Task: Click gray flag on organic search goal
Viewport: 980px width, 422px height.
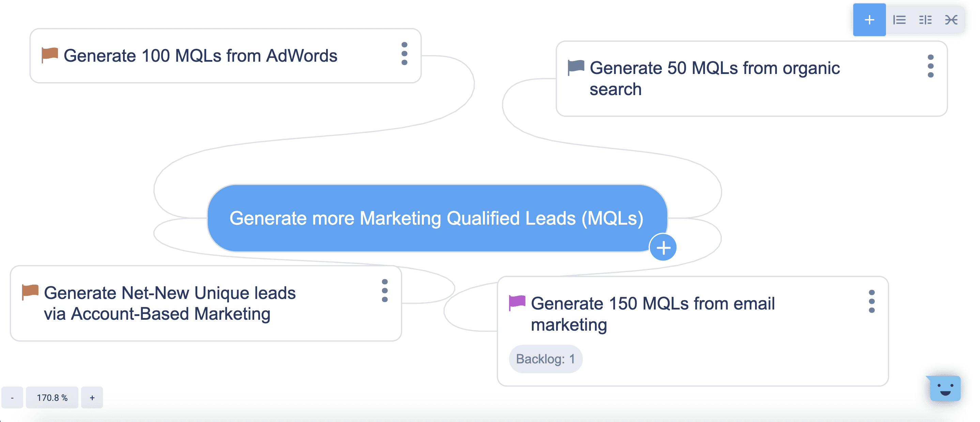Action: [576, 68]
